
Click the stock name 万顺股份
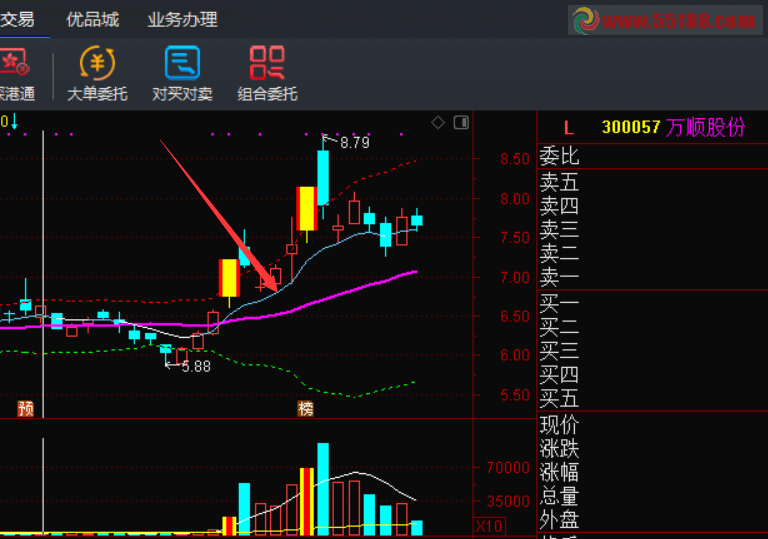706,127
